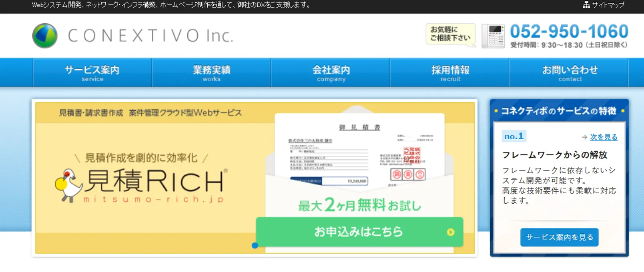Click the 052-950-1060 phone number
This screenshot has width=644, height=272.
569,31
